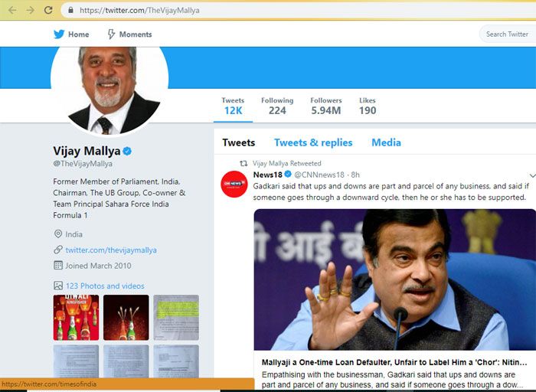Open the 8h tweet timestamp
Viewport: 536px width, 392px height.
coord(355,175)
